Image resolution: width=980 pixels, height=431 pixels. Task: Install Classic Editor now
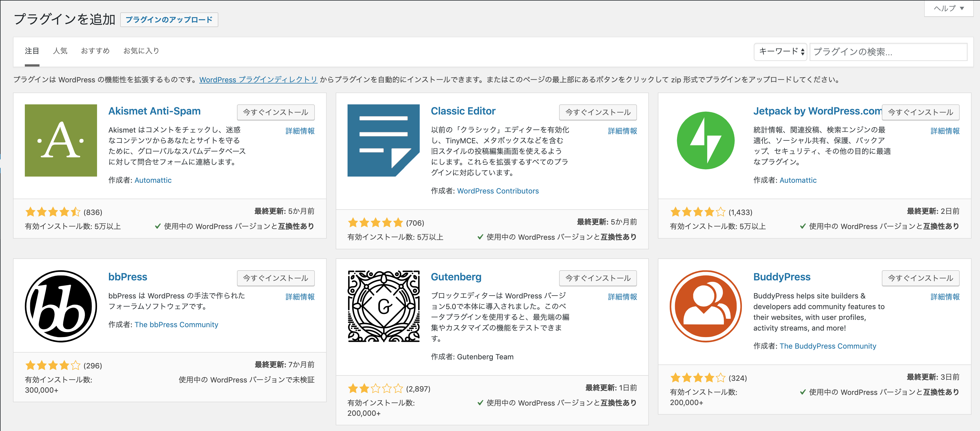(598, 112)
